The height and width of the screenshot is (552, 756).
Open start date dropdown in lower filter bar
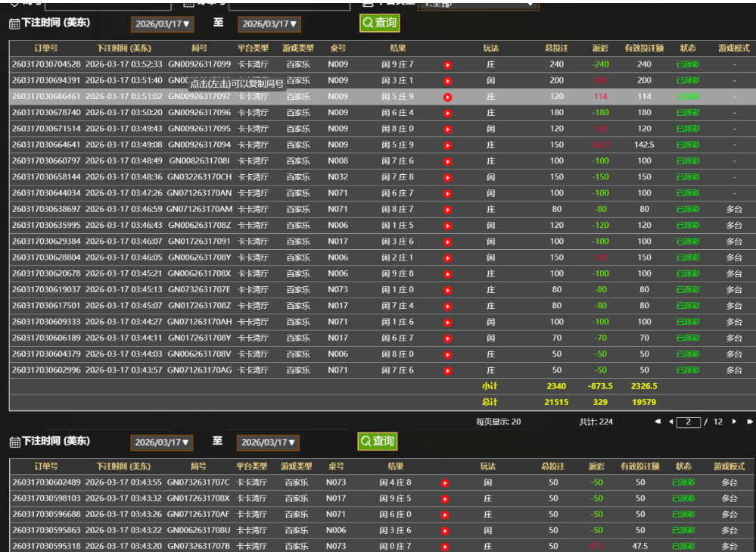coord(162,442)
